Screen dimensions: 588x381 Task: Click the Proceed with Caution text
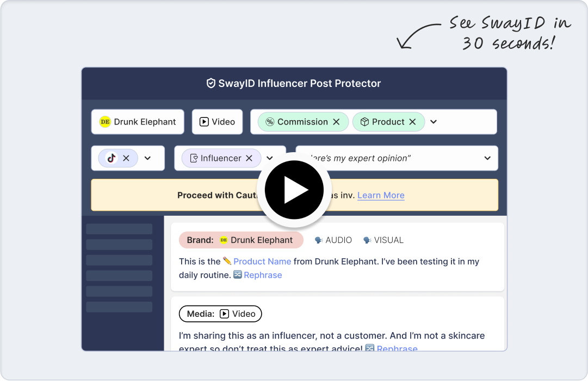(217, 195)
